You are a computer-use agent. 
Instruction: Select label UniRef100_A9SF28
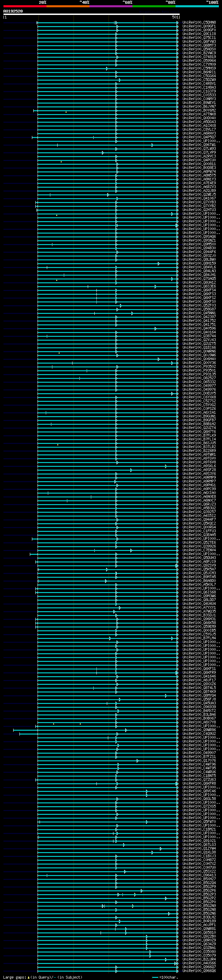point(199,470)
